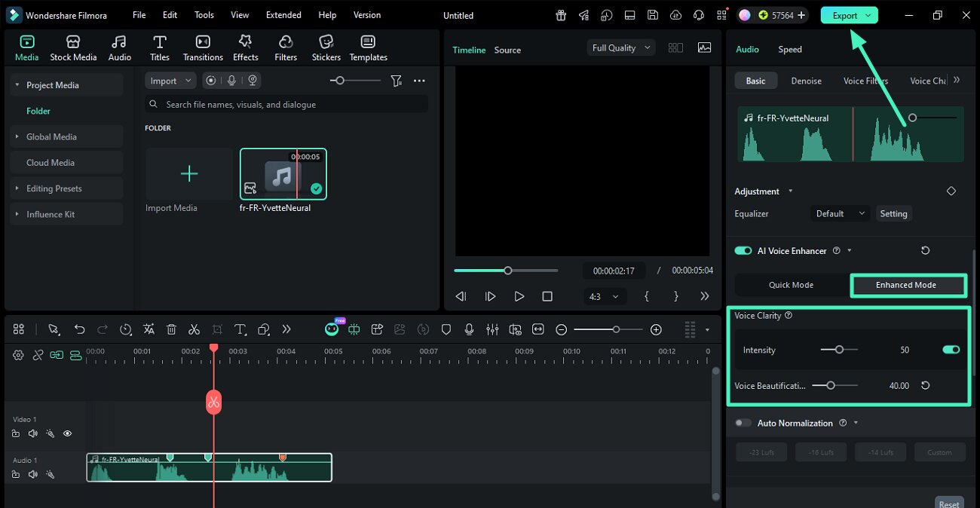Mute the Audio 1 track
The width and height of the screenshot is (980, 508).
tap(32, 474)
